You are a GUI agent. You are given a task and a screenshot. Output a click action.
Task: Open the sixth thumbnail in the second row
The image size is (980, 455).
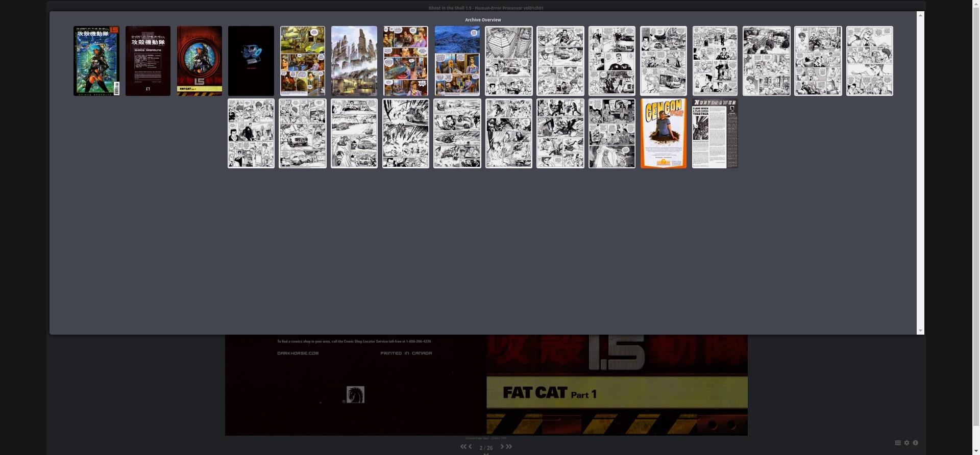[x=509, y=133]
